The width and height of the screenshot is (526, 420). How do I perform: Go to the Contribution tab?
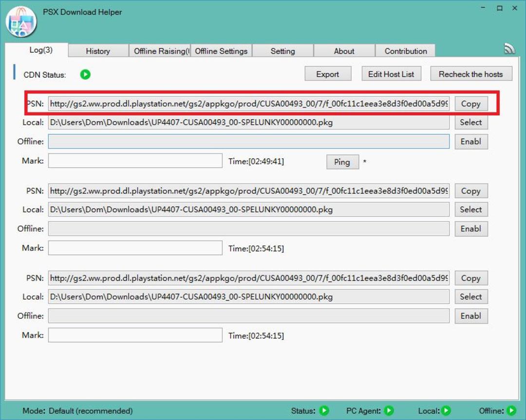(x=406, y=51)
